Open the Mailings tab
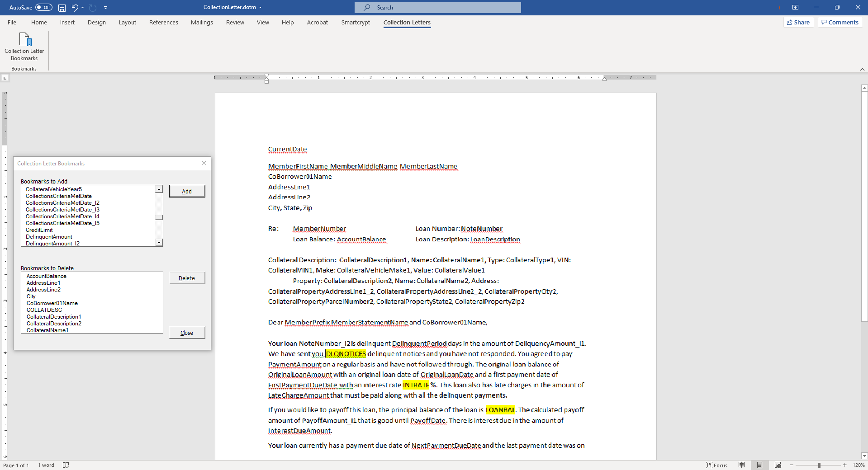This screenshot has height=470, width=868. [202, 22]
